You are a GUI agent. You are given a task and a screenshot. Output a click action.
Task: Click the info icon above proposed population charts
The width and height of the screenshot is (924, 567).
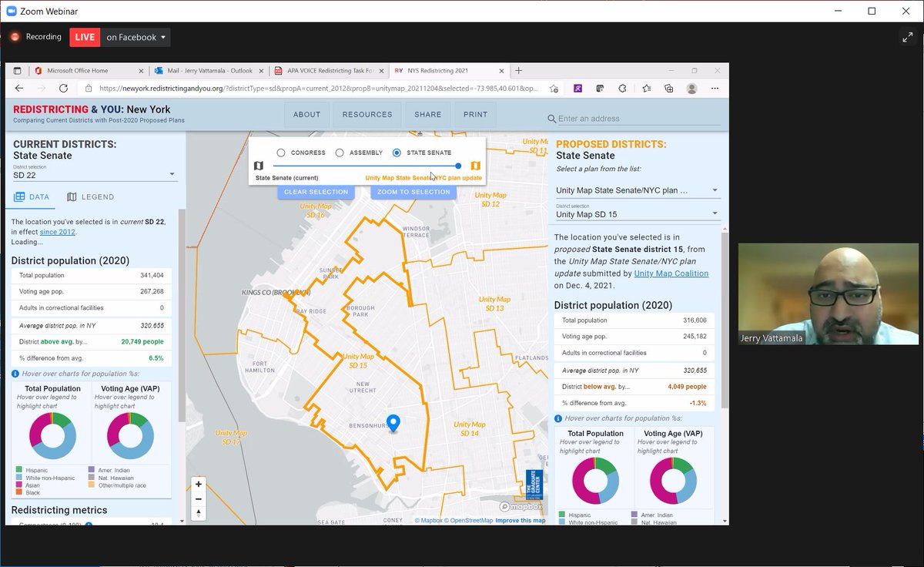tap(557, 418)
